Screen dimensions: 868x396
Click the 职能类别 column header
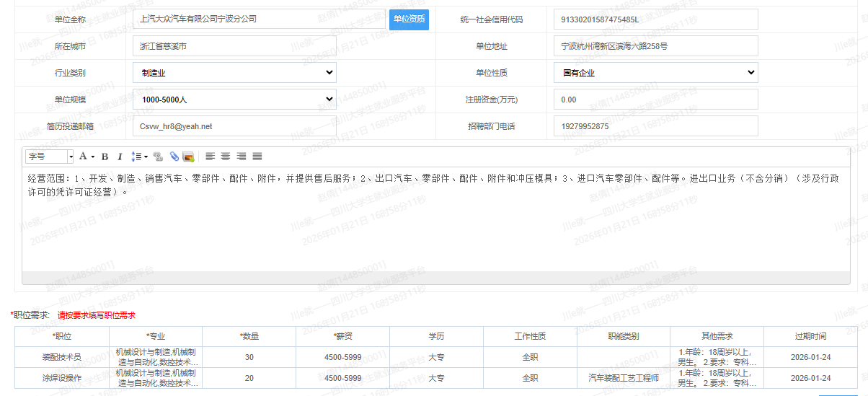tap(624, 336)
